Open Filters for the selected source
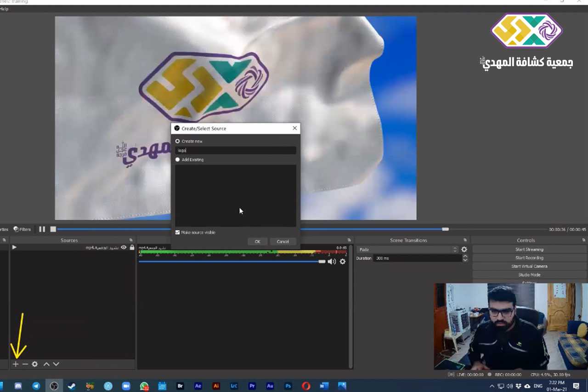Image resolution: width=588 pixels, height=392 pixels. coord(22,229)
